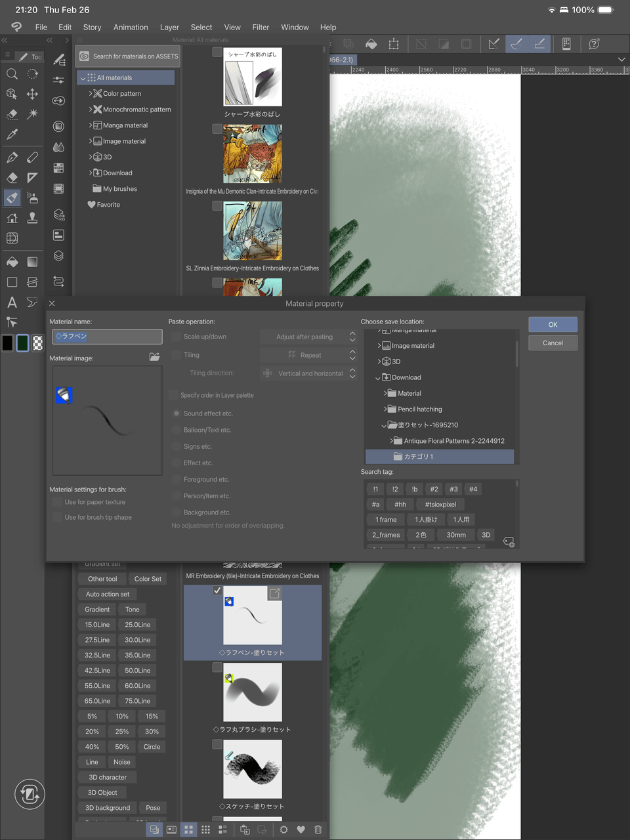Open the Window menu
Viewport: 630px width, 840px height.
(295, 27)
